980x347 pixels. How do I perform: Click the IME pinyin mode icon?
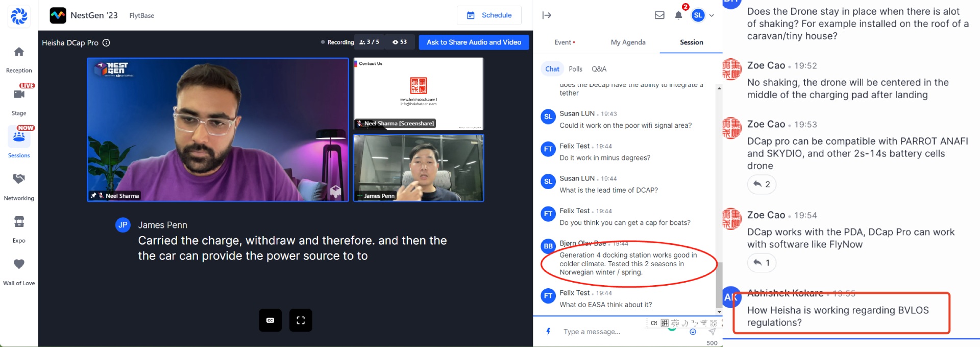665,323
